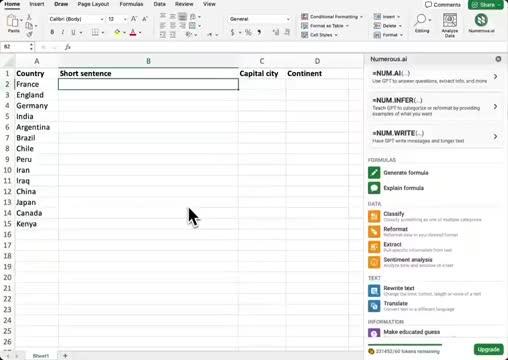Viewport: 508px width, 360px height.
Task: Click the Rewrite text icon
Action: [x=374, y=291]
